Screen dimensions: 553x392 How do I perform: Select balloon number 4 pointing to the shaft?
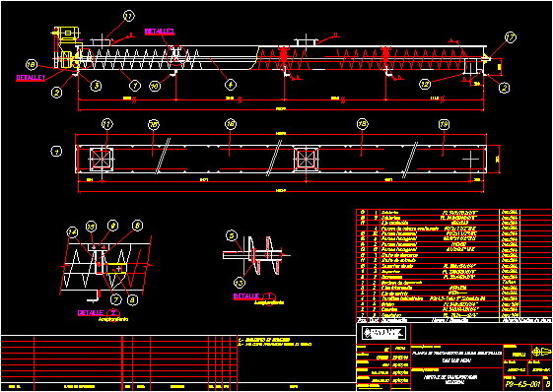[230, 85]
